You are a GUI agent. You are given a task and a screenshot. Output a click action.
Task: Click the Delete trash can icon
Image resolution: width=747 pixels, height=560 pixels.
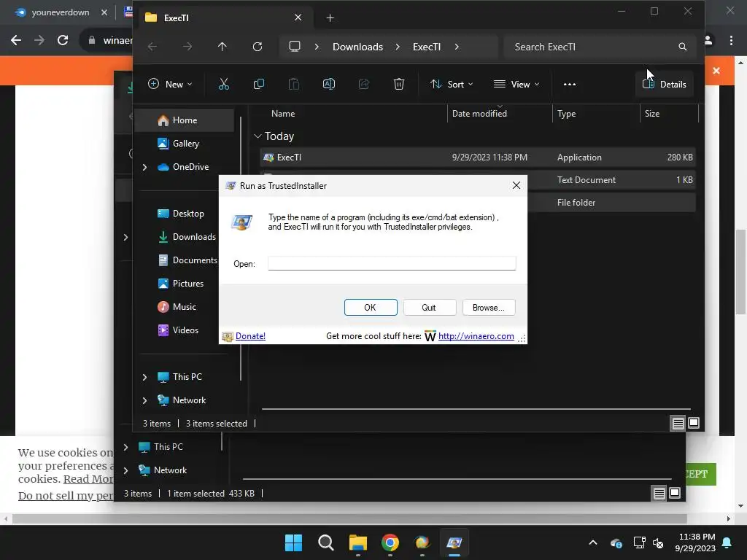[399, 85]
